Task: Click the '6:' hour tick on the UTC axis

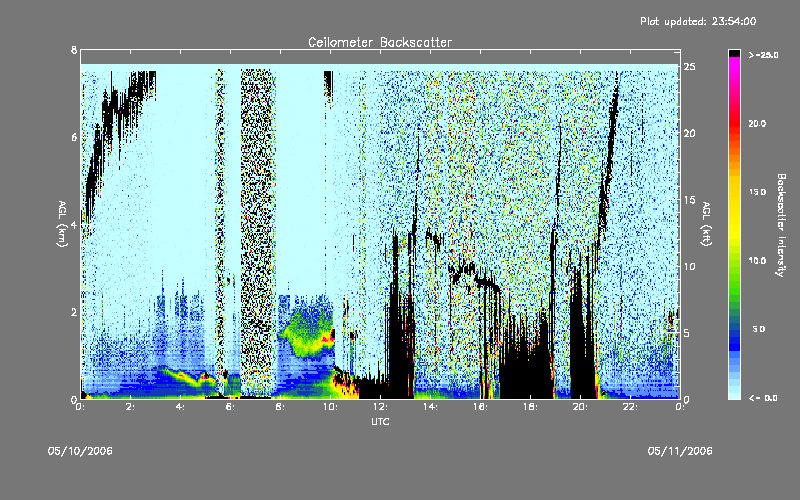Action: click(230, 407)
